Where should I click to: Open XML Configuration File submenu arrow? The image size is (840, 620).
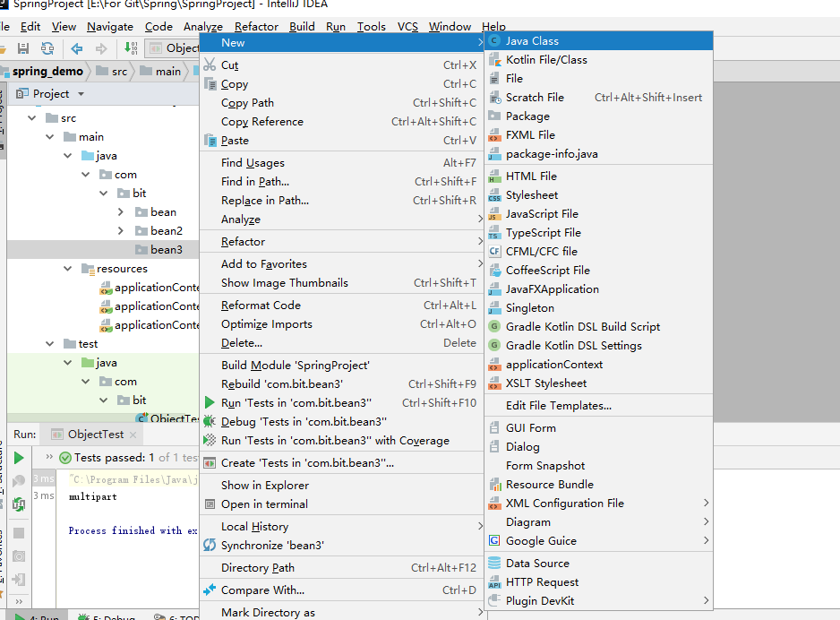706,503
